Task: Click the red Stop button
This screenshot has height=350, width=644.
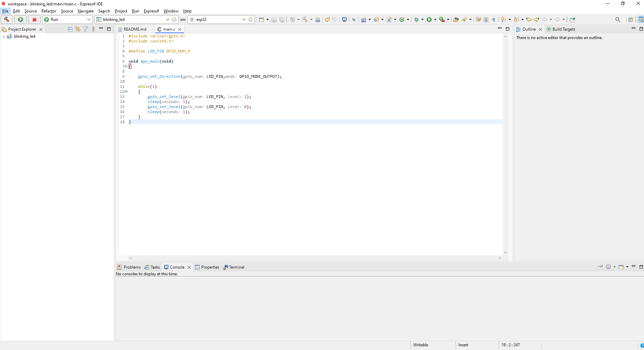Action: [34, 20]
